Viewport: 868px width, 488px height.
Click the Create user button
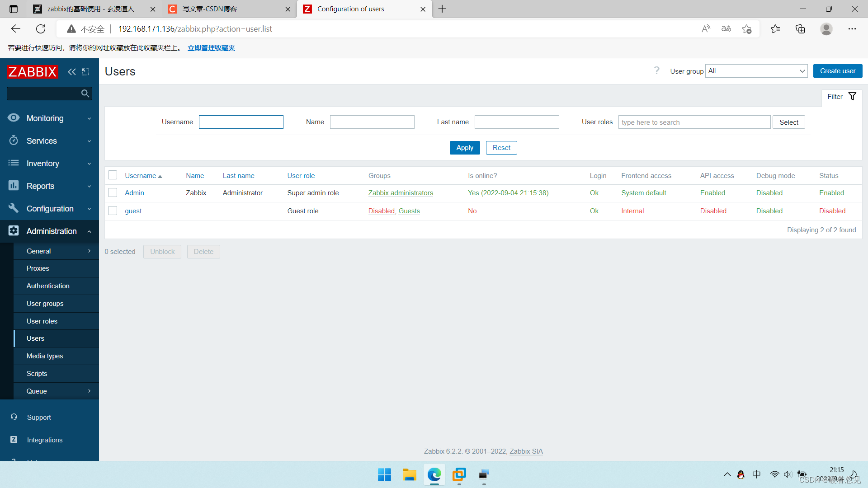coord(837,71)
